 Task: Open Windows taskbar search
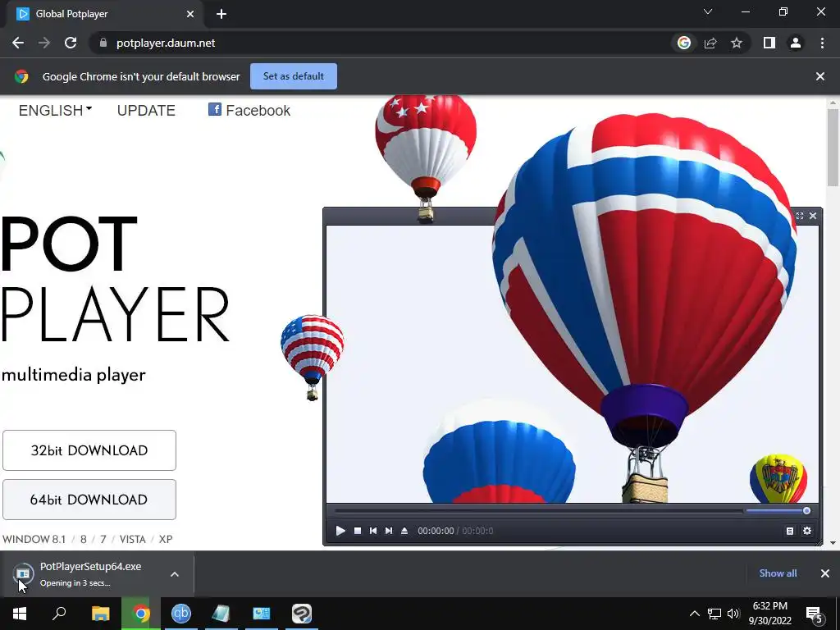pyautogui.click(x=59, y=614)
